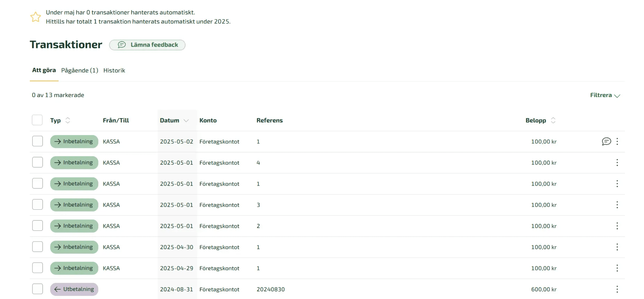Sort by Typ column arrows
Image resolution: width=644 pixels, height=299 pixels.
click(68, 120)
